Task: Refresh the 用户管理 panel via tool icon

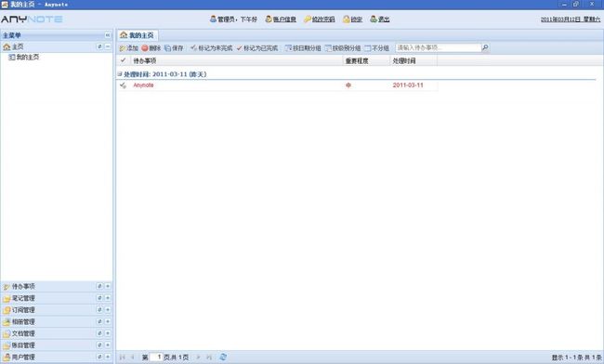Action: click(99, 357)
